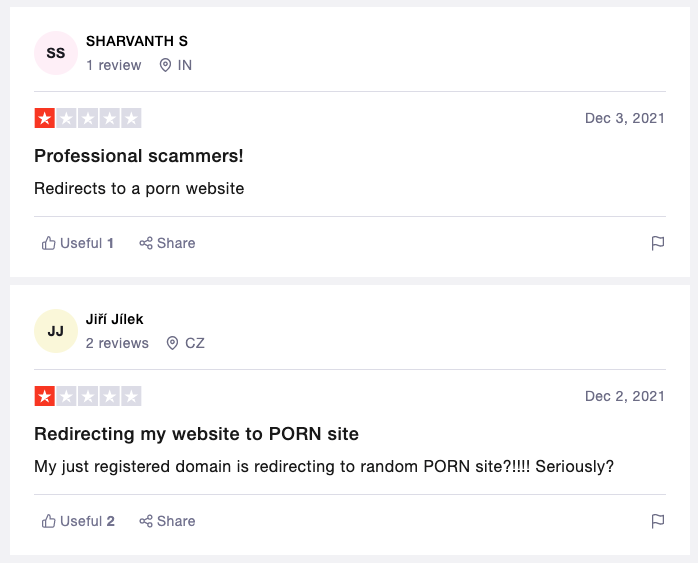Click the '1 review' count link
The width and height of the screenshot is (698, 563).
click(114, 65)
